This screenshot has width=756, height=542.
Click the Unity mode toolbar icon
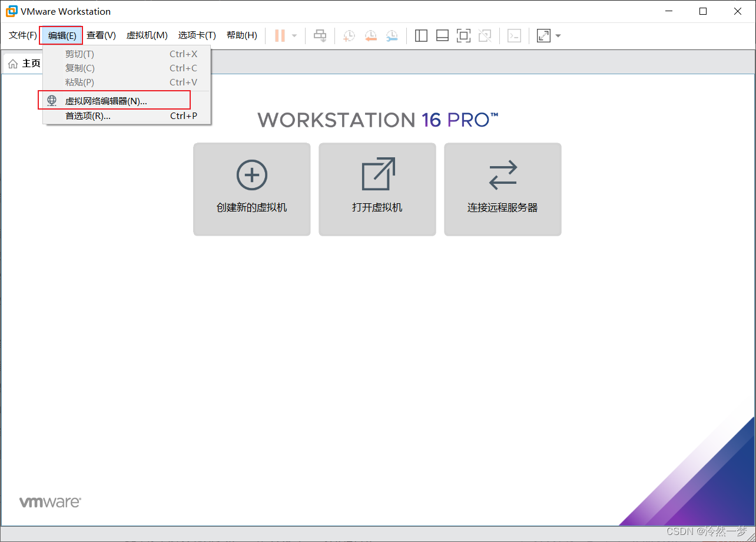click(485, 35)
